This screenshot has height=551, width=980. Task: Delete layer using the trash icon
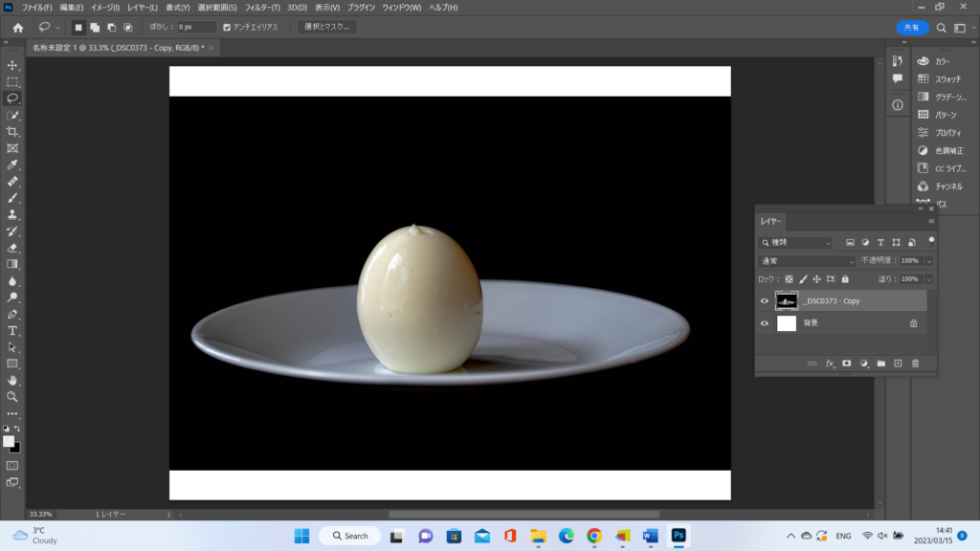(x=915, y=364)
